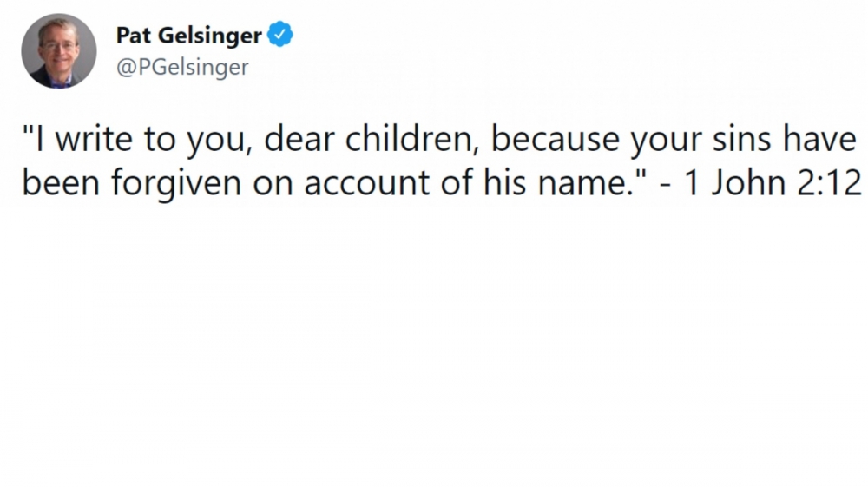The height and width of the screenshot is (487, 868).
Task: Click the word "been" starting second line
Action: [x=61, y=182]
